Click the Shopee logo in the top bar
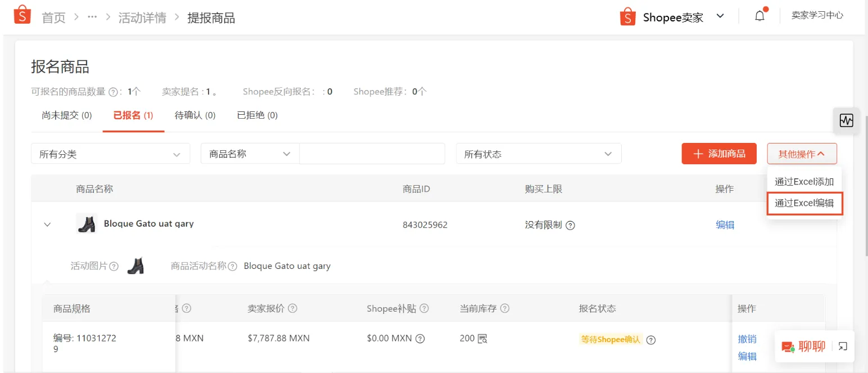 22,15
